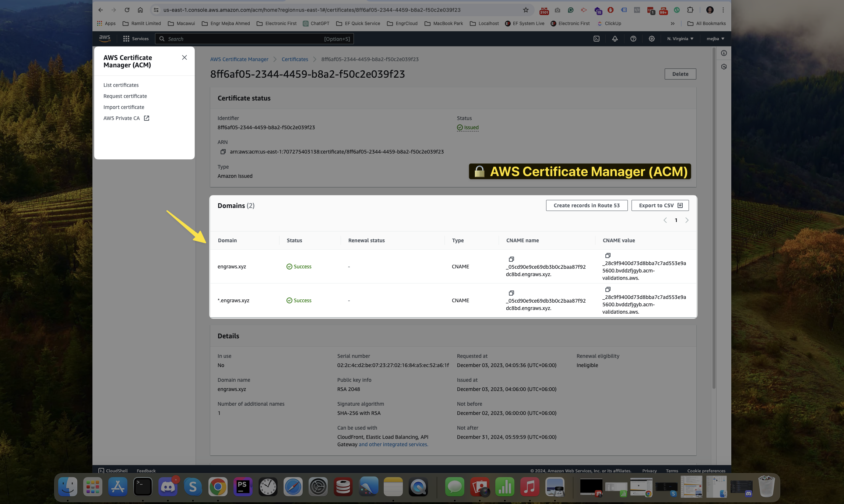Copy CNAME name for *.engraws.xyz row
844x504 pixels.
click(511, 293)
